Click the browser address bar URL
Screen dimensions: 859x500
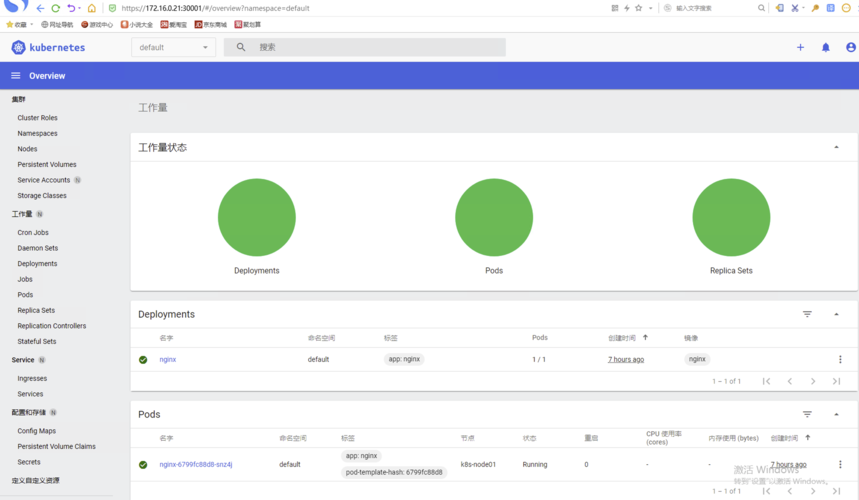point(215,8)
